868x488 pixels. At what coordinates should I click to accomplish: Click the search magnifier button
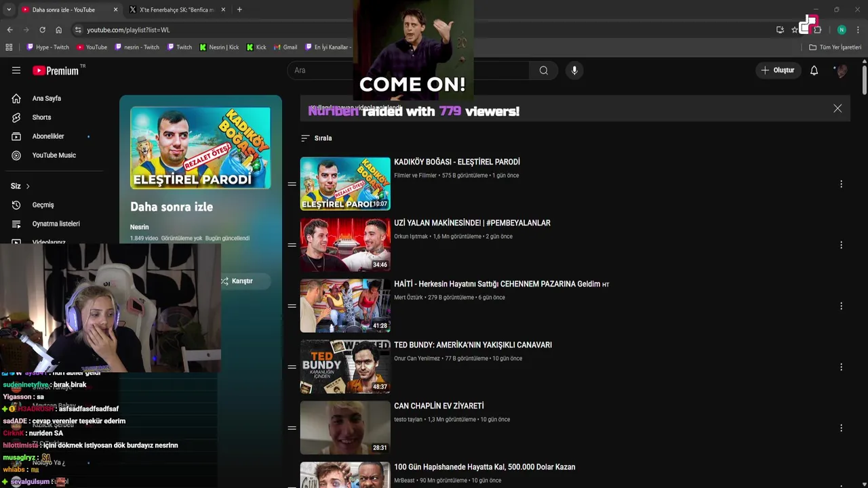click(544, 70)
